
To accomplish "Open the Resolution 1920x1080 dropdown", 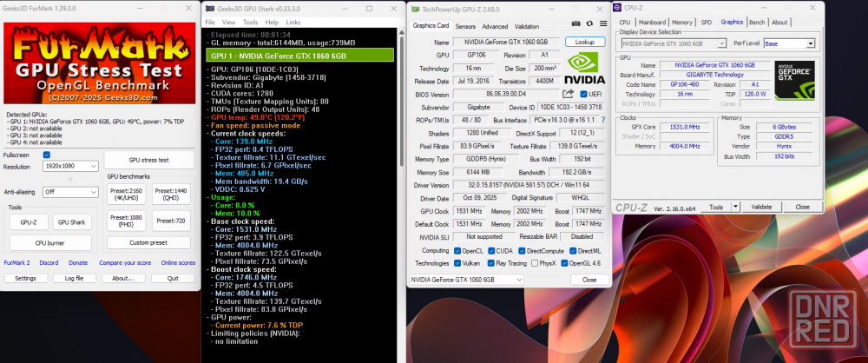I will click(x=69, y=167).
